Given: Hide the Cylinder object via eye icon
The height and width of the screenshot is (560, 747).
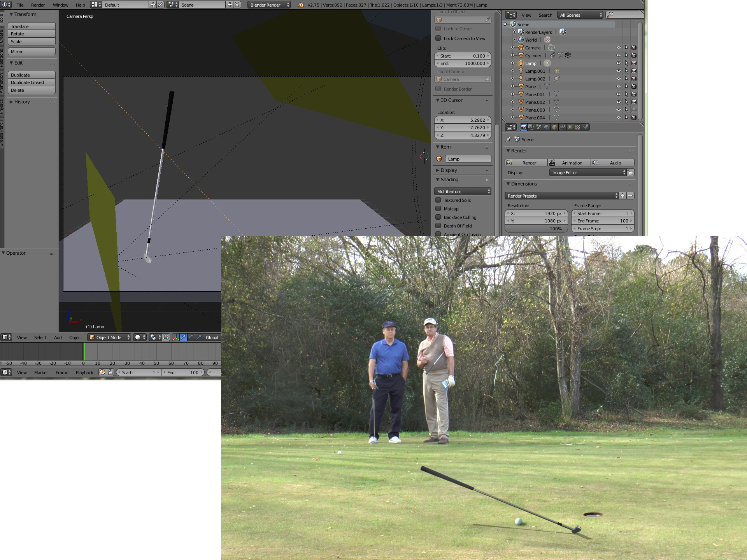Looking at the screenshot, I should [x=618, y=55].
